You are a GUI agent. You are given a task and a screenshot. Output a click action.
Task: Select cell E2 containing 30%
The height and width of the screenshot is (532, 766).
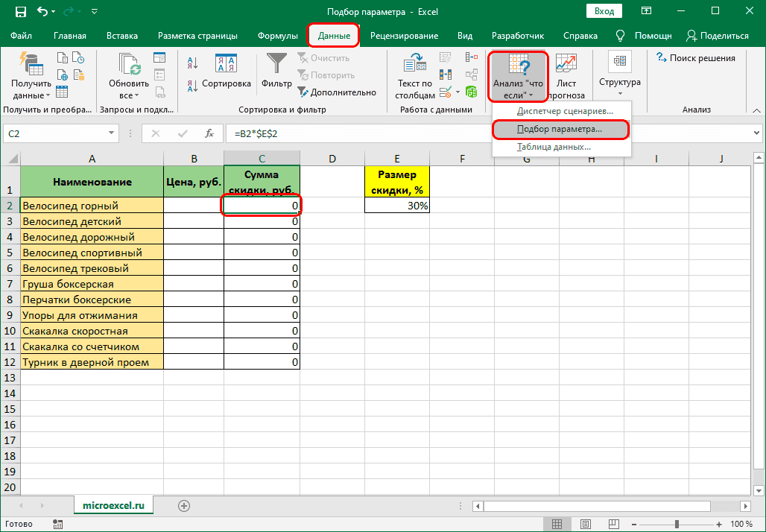397,206
